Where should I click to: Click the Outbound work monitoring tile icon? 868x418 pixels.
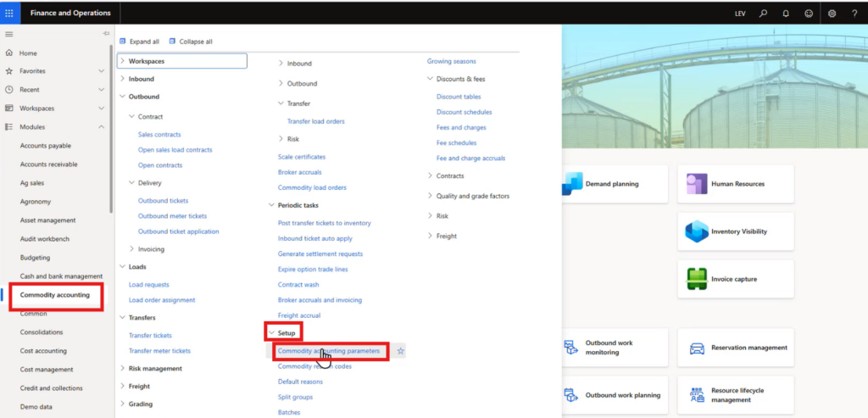pyautogui.click(x=571, y=348)
